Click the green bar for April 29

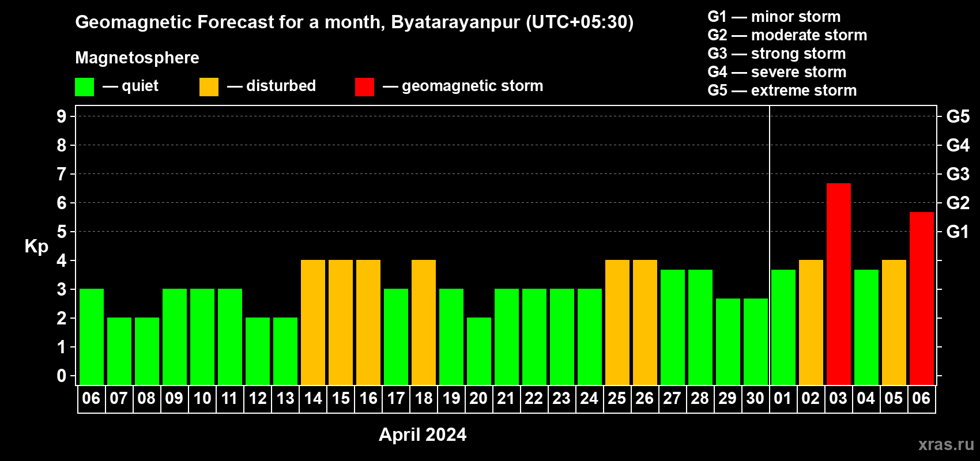click(x=728, y=342)
